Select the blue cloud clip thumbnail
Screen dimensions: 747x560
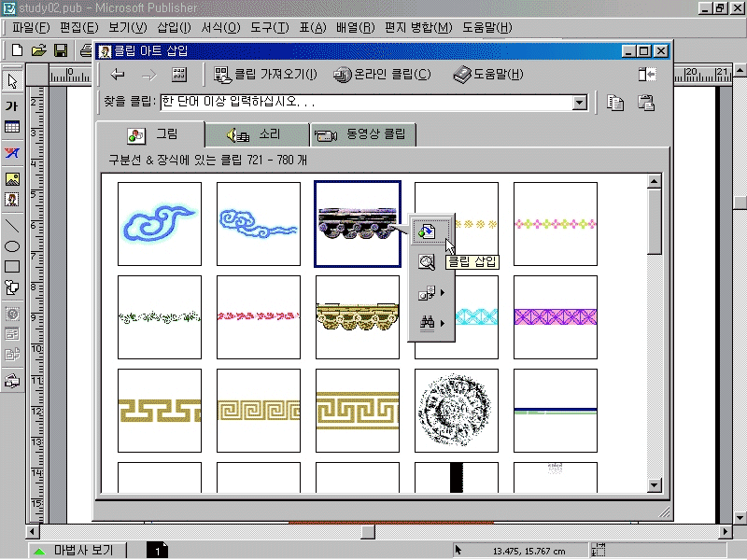160,224
